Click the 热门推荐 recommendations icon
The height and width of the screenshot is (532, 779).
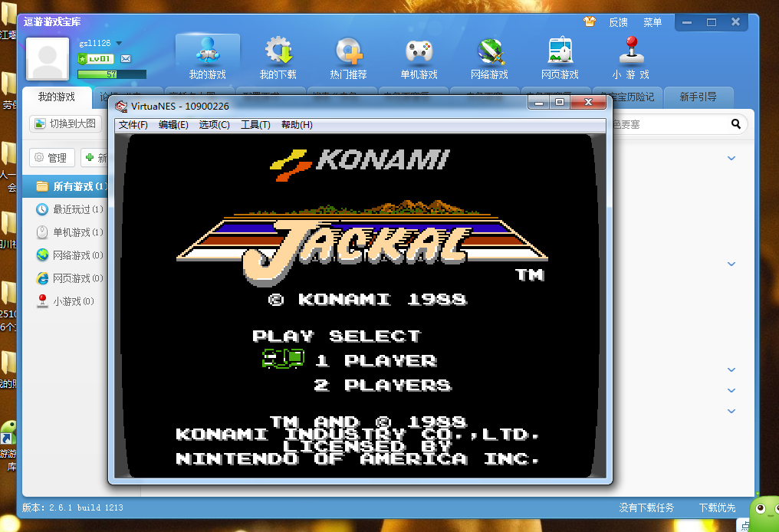pyautogui.click(x=348, y=58)
